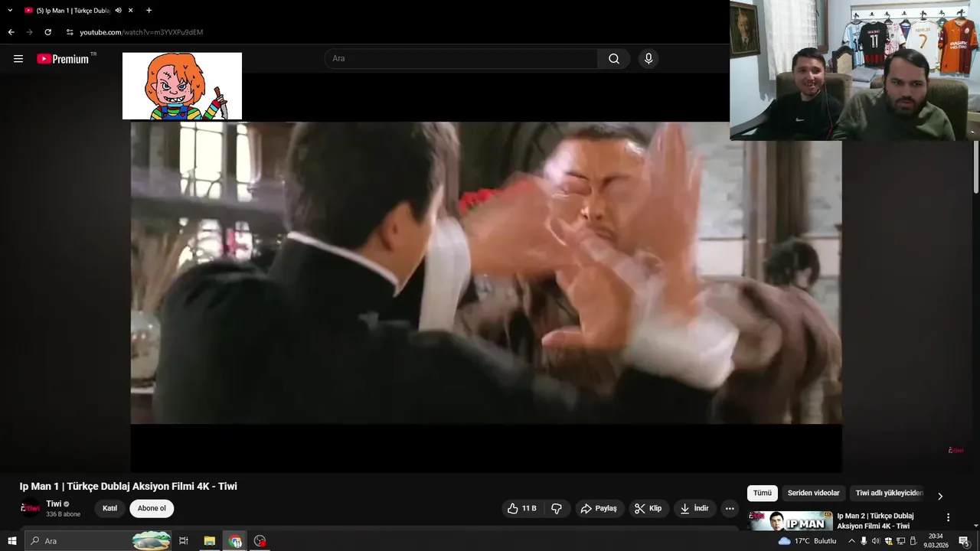Like the video with thumbs up
The width and height of the screenshot is (980, 551).
click(521, 508)
